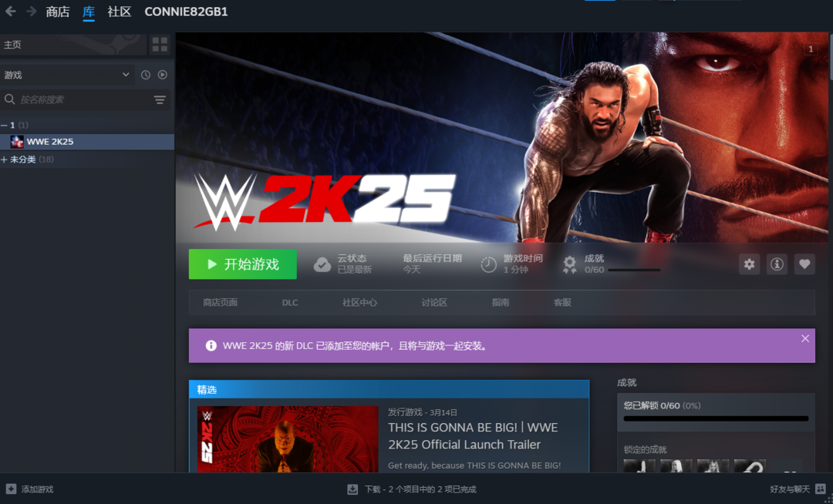Image resolution: width=833 pixels, height=504 pixels.
Task: Click the friends chat icon
Action: pos(821,489)
